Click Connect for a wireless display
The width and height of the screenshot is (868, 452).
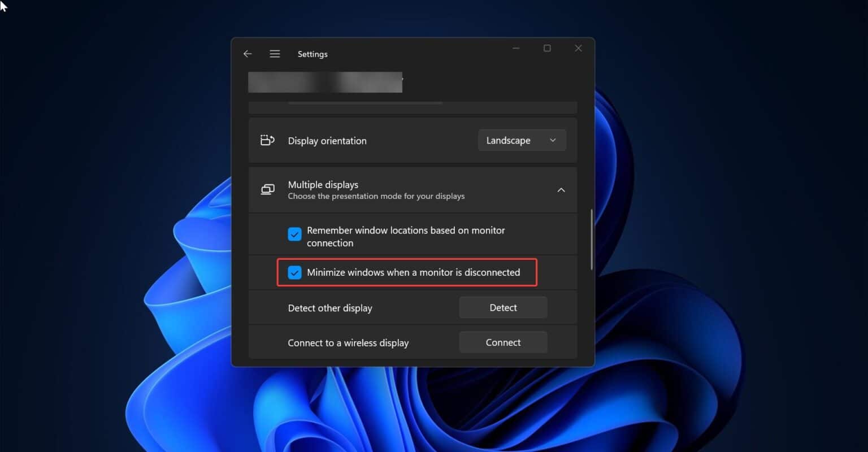click(x=502, y=342)
